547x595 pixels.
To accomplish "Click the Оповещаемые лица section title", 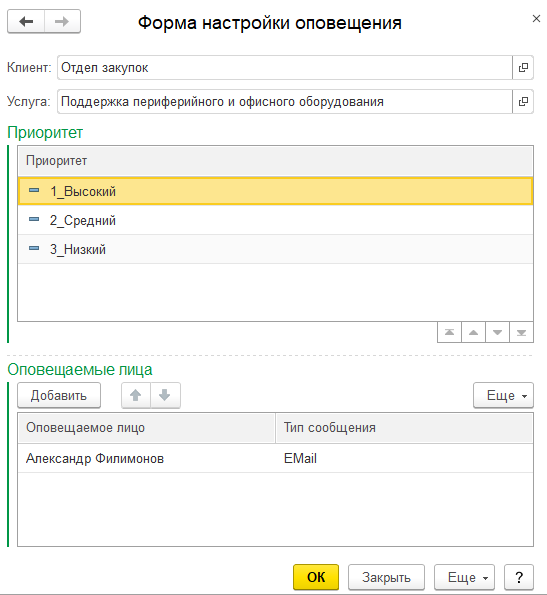I will (x=80, y=370).
